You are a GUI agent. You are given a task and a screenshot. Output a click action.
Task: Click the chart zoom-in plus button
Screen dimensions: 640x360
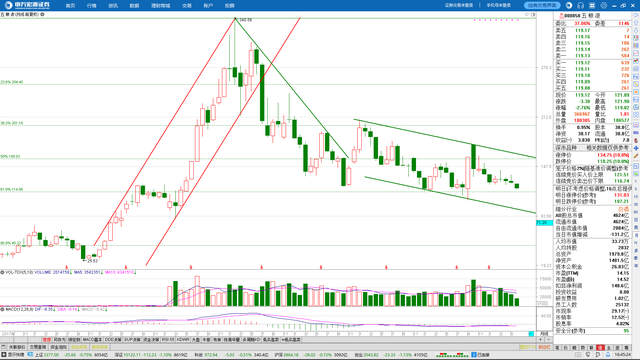(541, 340)
